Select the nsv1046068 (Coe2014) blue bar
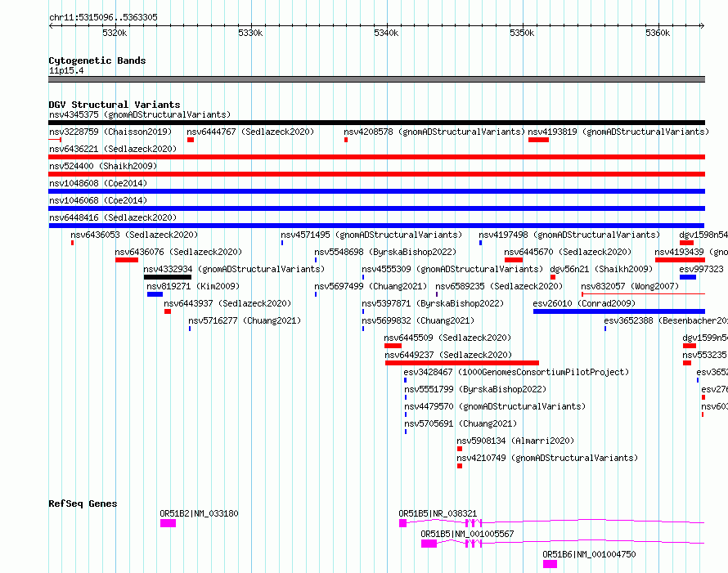Image resolution: width=728 pixels, height=573 pixels. [376, 208]
